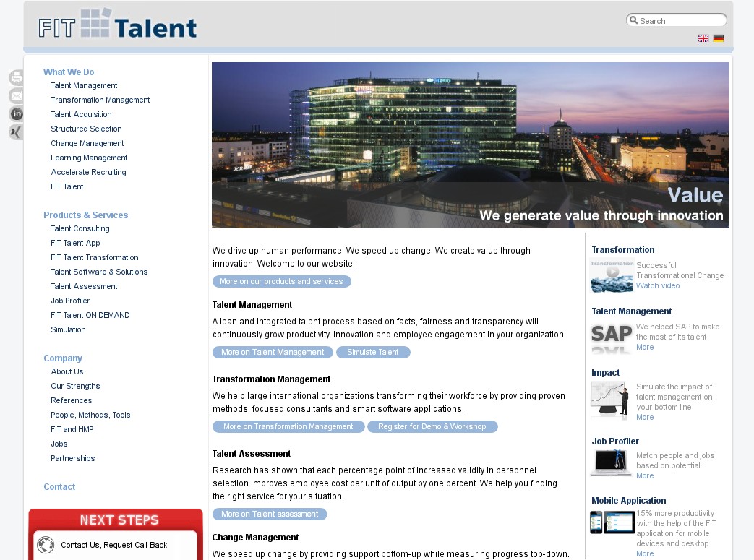Click the globe icon in Next Steps
Screen dimensions: 754x560
pyautogui.click(x=46, y=545)
